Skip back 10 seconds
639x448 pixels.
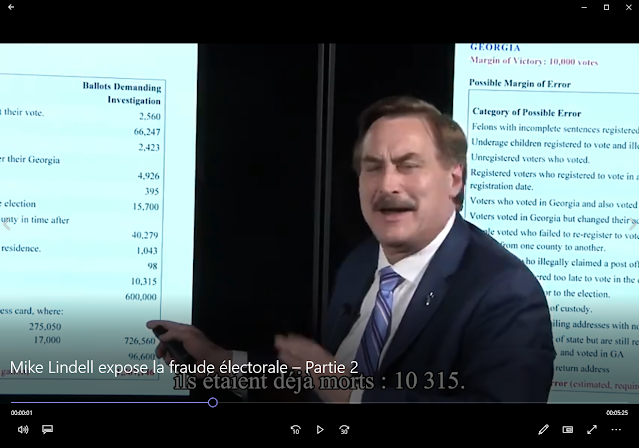click(295, 429)
